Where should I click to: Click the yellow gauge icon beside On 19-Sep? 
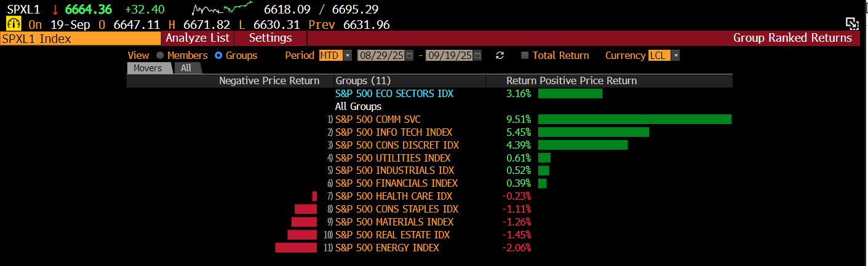[x=14, y=25]
